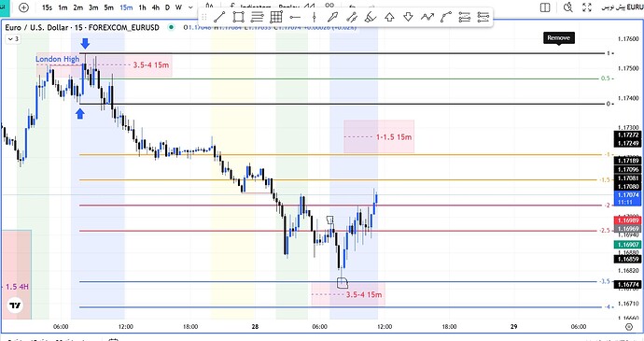
Task: Click the green market status dot
Action: pyautogui.click(x=172, y=27)
